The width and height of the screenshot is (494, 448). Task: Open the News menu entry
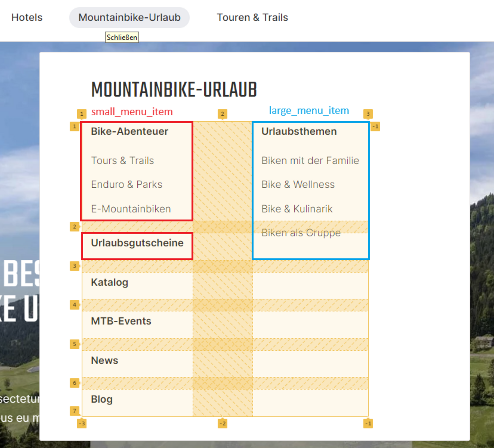pos(105,360)
